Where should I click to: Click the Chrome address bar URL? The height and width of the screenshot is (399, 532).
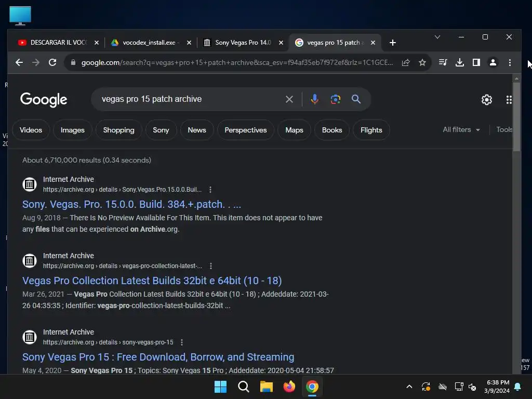[x=237, y=62]
